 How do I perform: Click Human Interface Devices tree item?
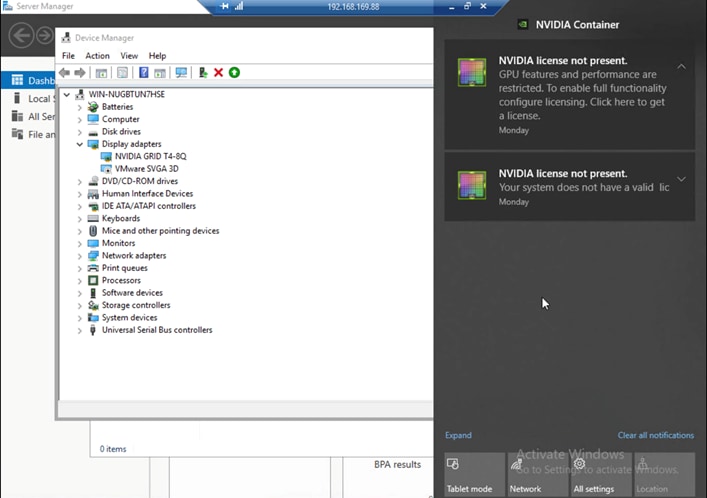coord(147,194)
